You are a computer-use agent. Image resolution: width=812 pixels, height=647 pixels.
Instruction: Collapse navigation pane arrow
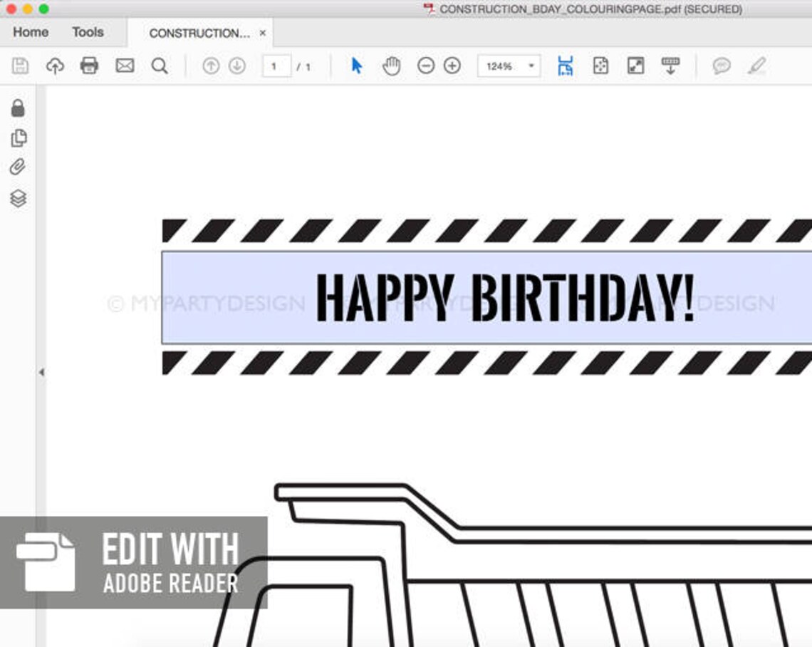41,372
